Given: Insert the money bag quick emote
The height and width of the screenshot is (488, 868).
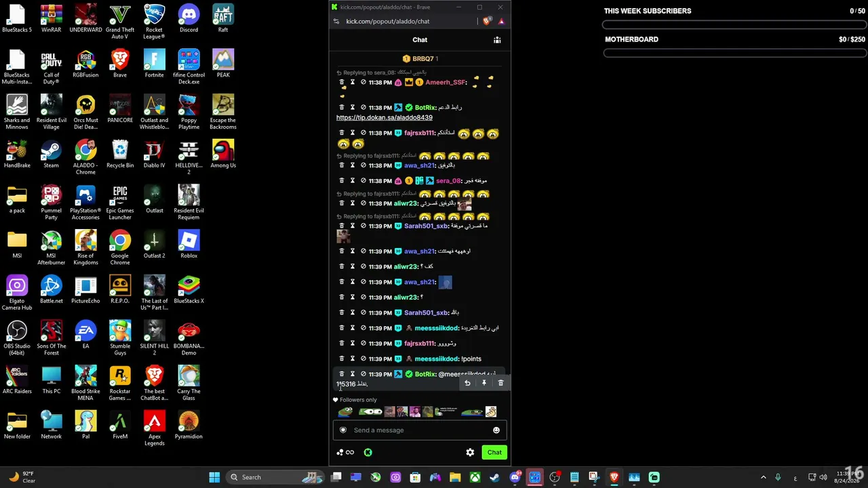Looking at the screenshot, I should point(491,411).
